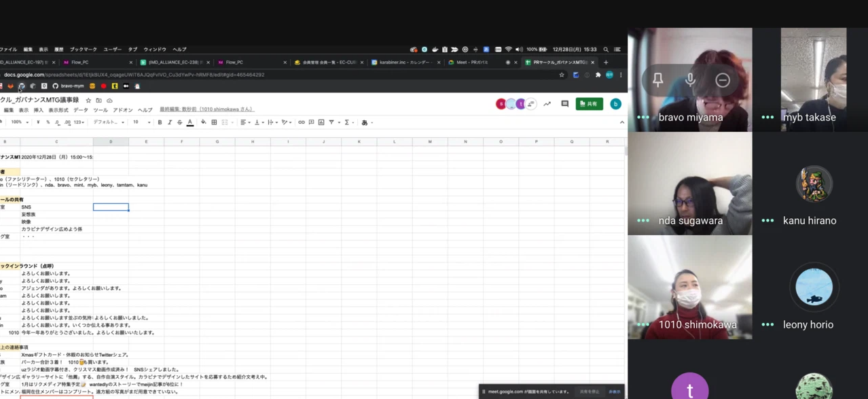Open Spotlight search in the menu bar
The image size is (868, 399).
pos(606,50)
